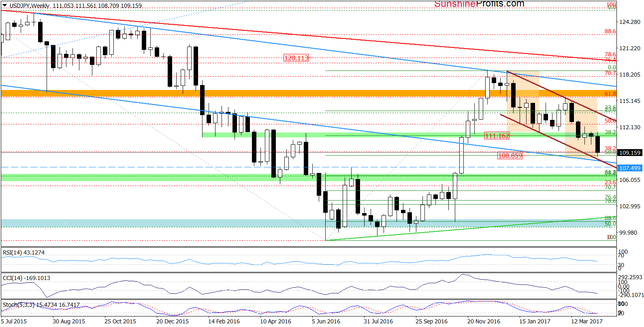Click the 5 Jun 2016 date label
The image size is (644, 327).
[x=326, y=321]
